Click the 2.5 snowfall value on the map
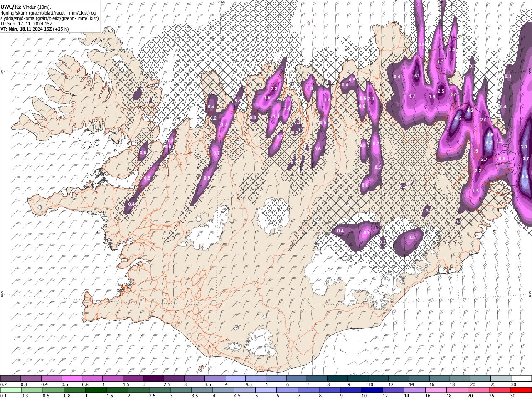Image resolution: width=532 pixels, height=399 pixels. [441, 91]
